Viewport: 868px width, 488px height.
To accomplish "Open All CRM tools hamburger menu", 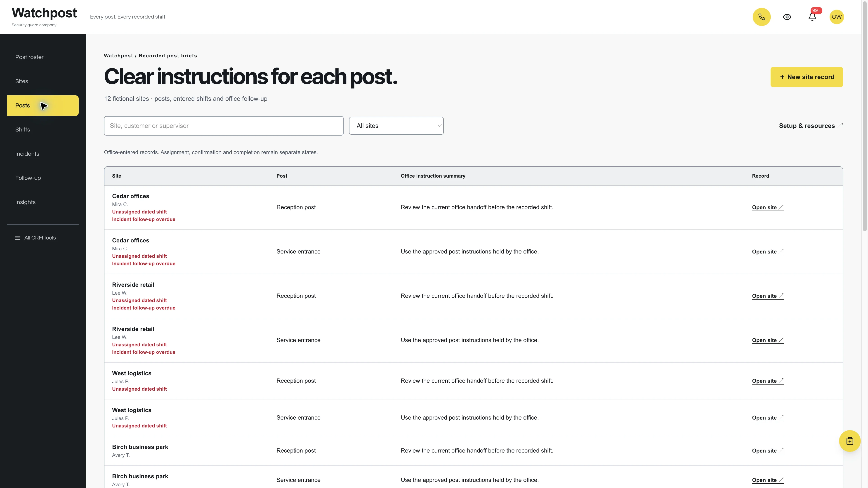I will (x=35, y=238).
